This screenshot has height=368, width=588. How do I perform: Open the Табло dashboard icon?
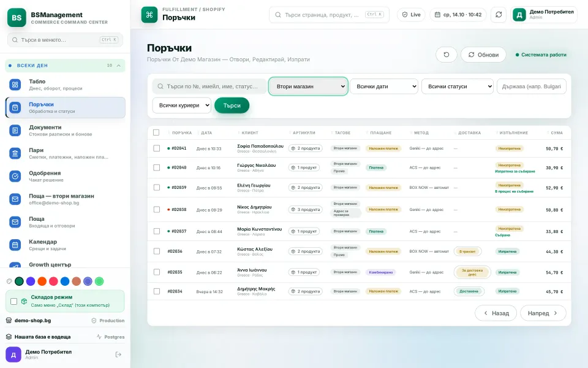pos(15,85)
